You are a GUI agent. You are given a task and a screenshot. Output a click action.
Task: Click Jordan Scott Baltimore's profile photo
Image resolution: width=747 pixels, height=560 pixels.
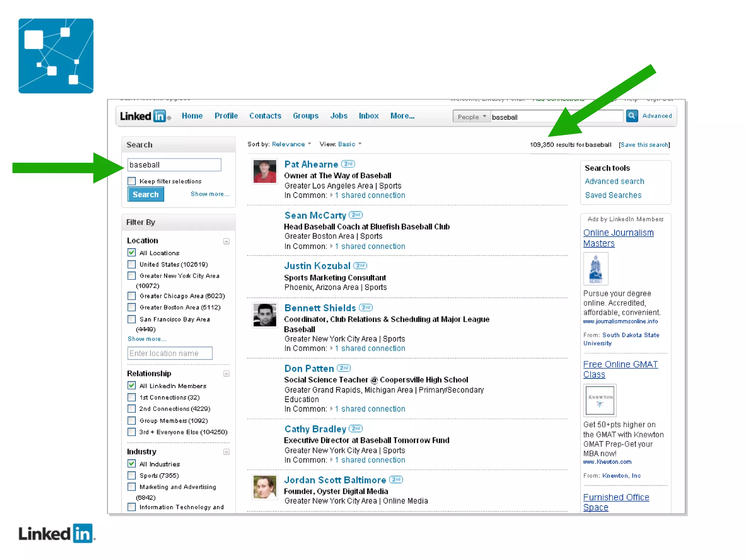(265, 487)
